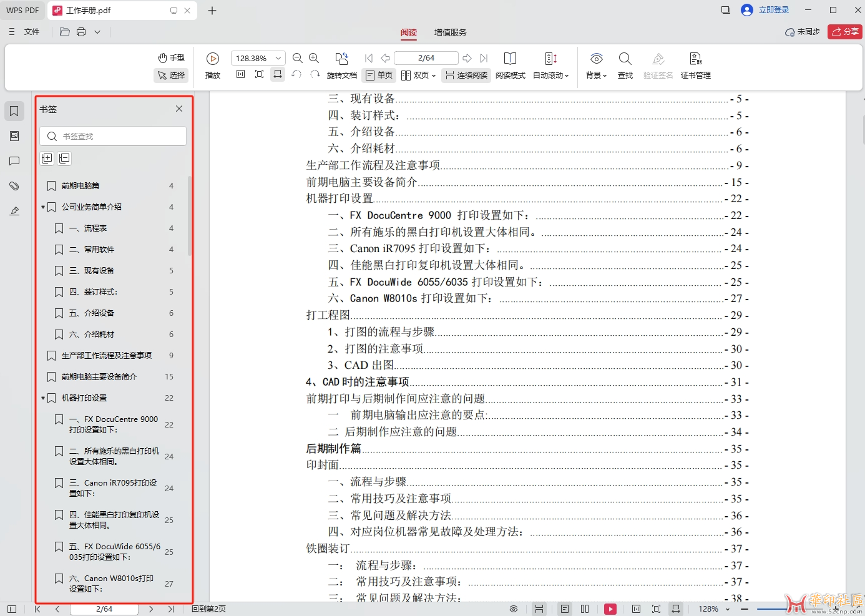Collapse the 机器打印设置 bookmark node

pos(43,398)
